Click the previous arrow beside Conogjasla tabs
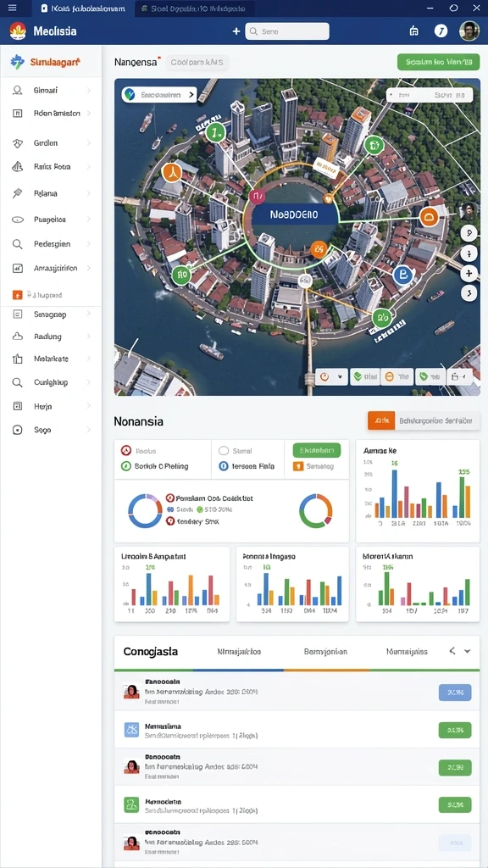The width and height of the screenshot is (488, 868). [x=452, y=652]
